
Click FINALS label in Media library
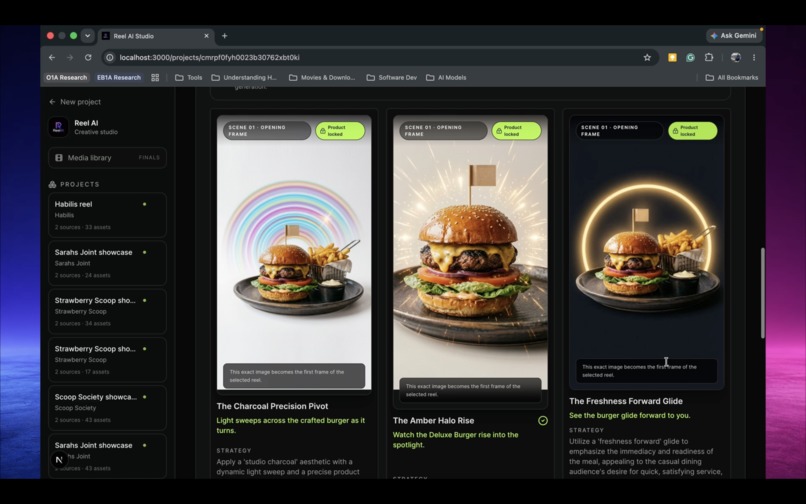point(149,157)
